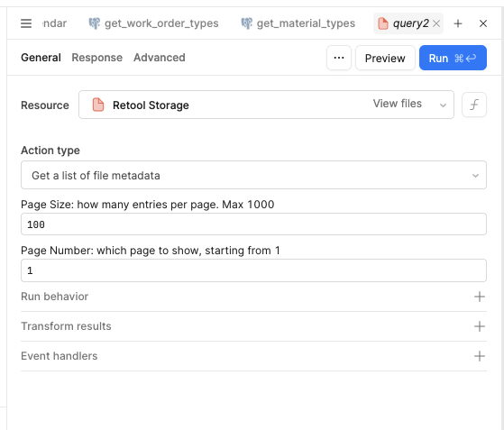
Task: Close the query editor panel
Action: point(482,23)
